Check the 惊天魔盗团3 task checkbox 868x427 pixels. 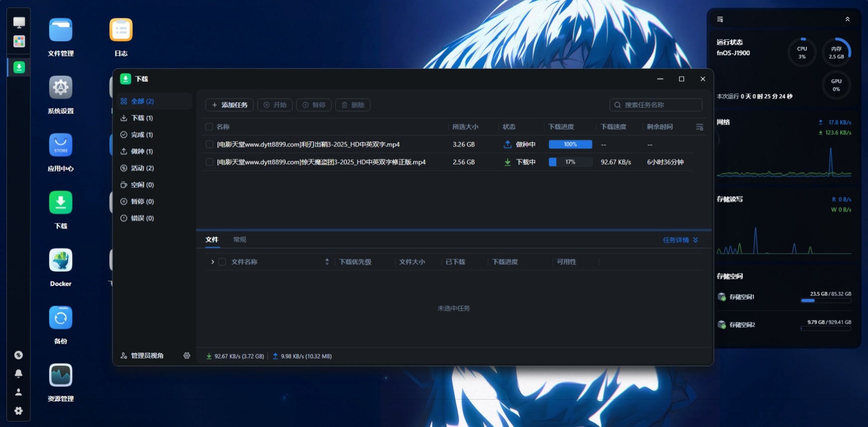click(x=209, y=162)
